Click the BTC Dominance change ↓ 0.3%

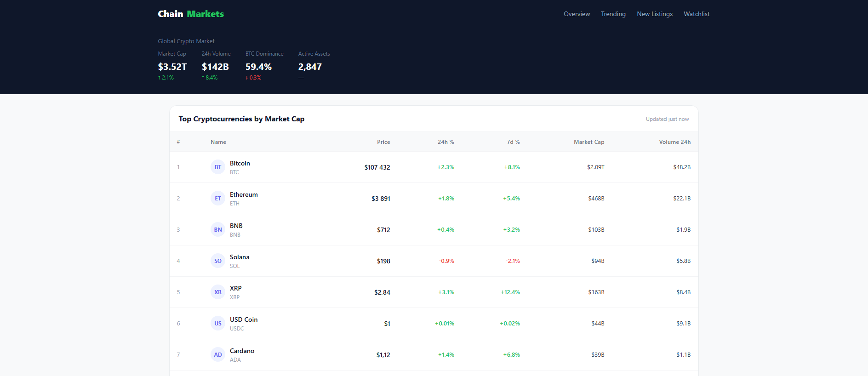253,78
